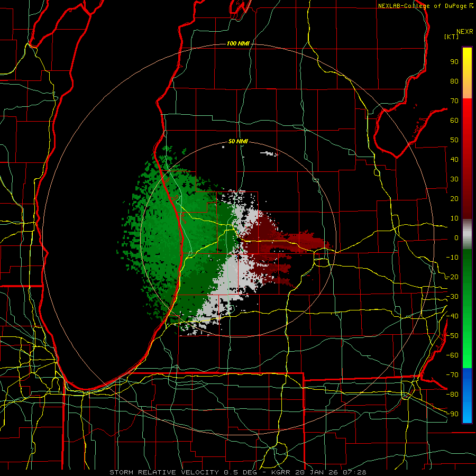Viewport: 476px width, 476px height.
Task: Click the 50 value on the velocity scale
Action: 454,140
